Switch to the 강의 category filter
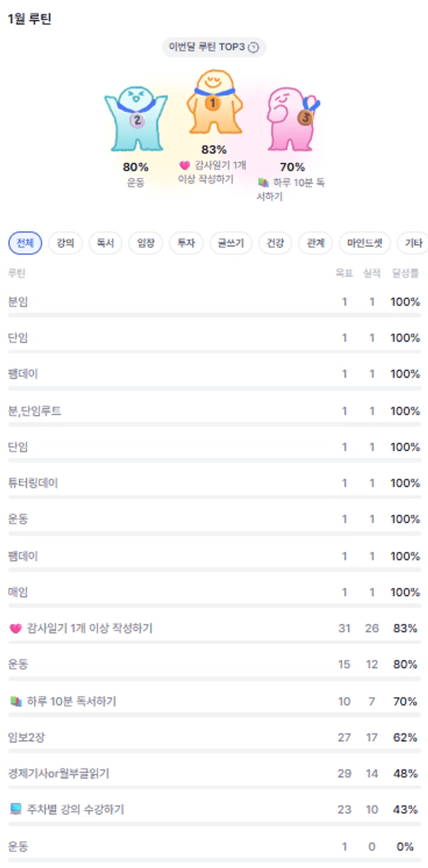The height and width of the screenshot is (868, 428). tap(65, 243)
